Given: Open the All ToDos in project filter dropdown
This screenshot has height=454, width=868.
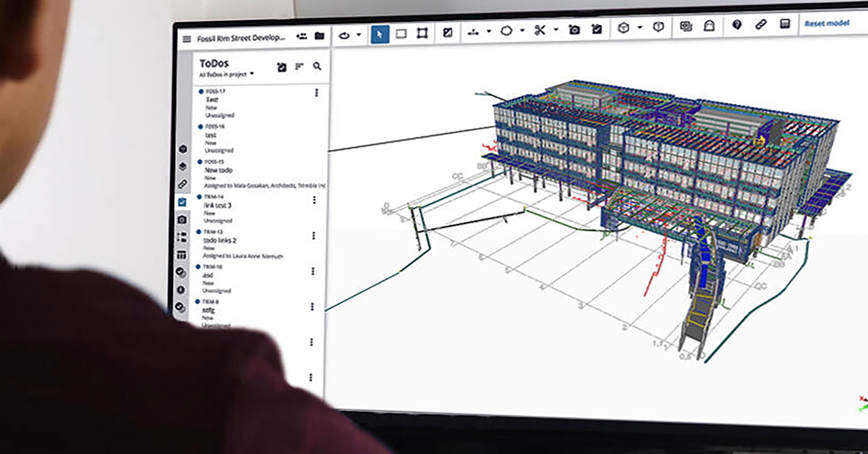Looking at the screenshot, I should 226,73.
